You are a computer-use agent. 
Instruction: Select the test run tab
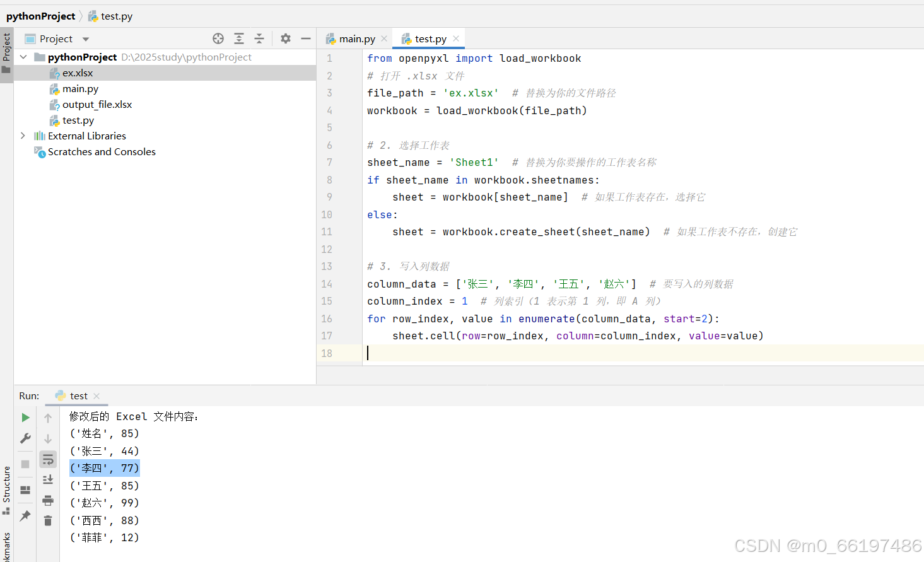pyautogui.click(x=78, y=395)
